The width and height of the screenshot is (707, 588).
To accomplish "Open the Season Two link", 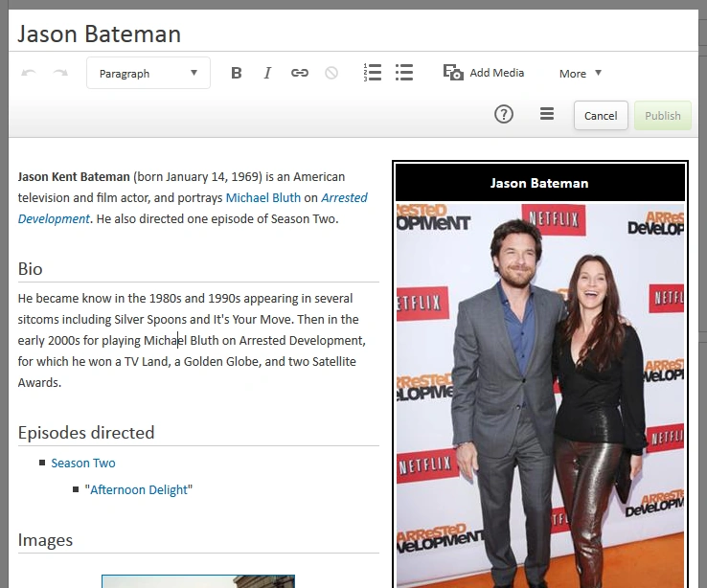I will 83,464.
